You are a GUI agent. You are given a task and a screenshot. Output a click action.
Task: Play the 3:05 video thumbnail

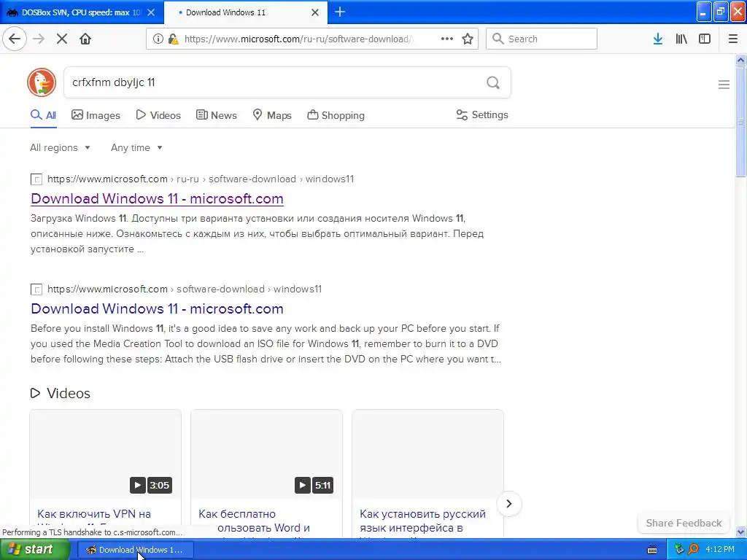105,454
